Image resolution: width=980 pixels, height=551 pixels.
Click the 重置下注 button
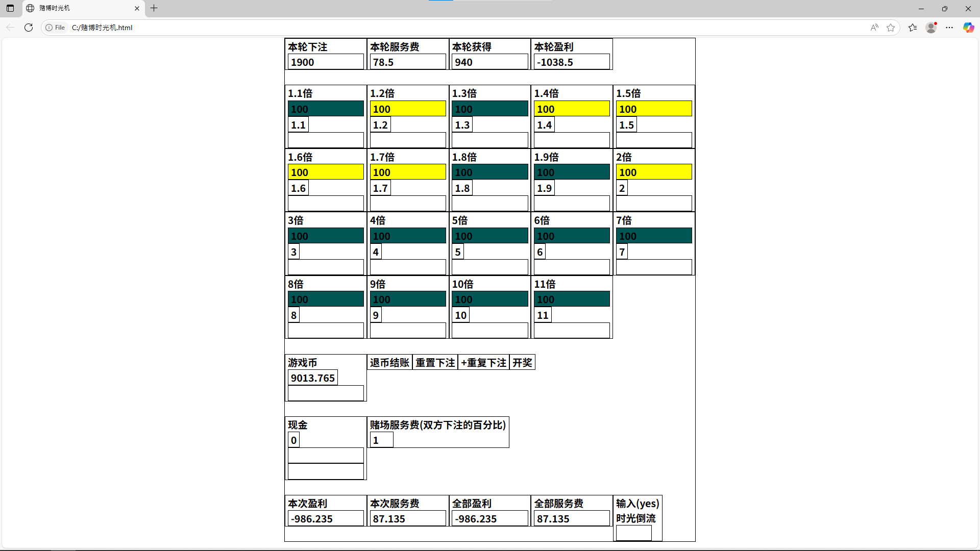(435, 363)
